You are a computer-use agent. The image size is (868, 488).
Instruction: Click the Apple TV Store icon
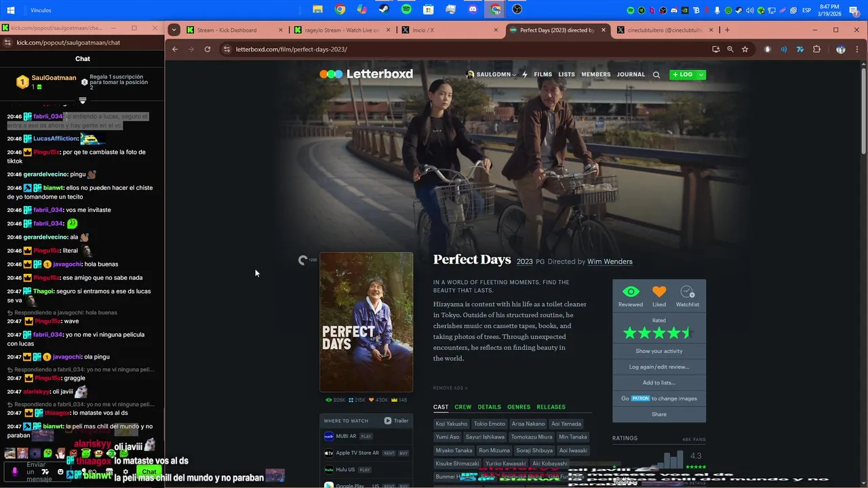(329, 453)
